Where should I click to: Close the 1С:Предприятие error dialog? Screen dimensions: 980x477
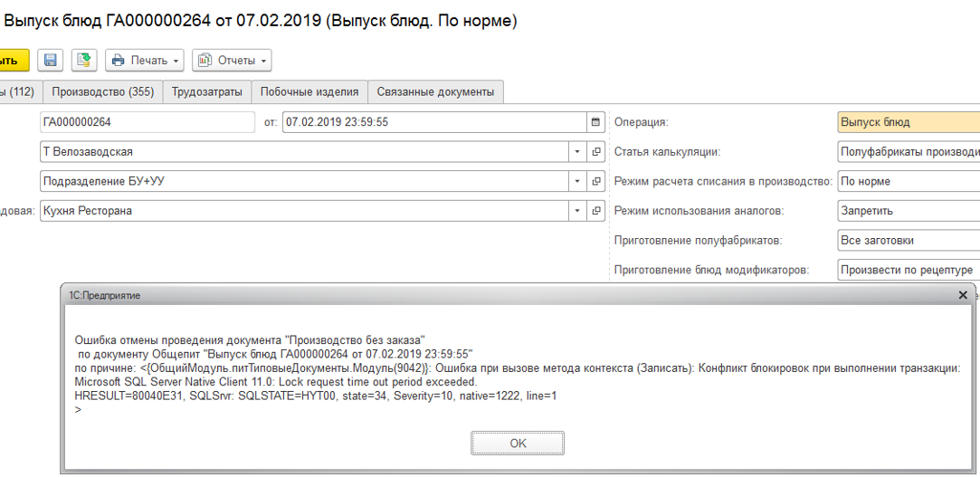[x=963, y=295]
